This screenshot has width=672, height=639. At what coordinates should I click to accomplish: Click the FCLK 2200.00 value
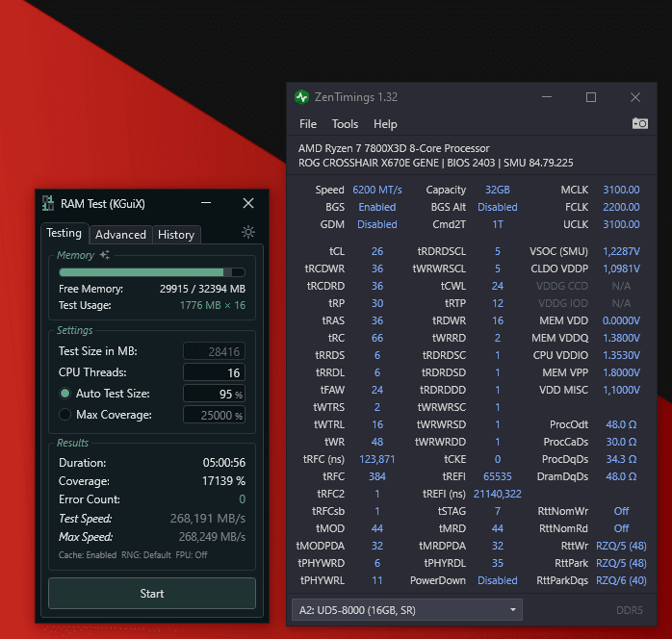coord(621,207)
